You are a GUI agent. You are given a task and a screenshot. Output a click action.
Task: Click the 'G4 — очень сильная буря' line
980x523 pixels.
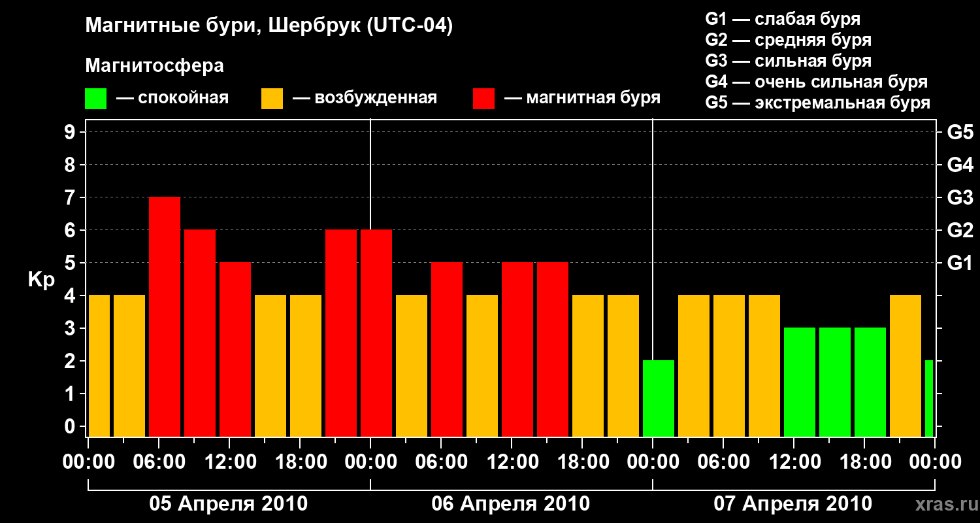tap(816, 82)
